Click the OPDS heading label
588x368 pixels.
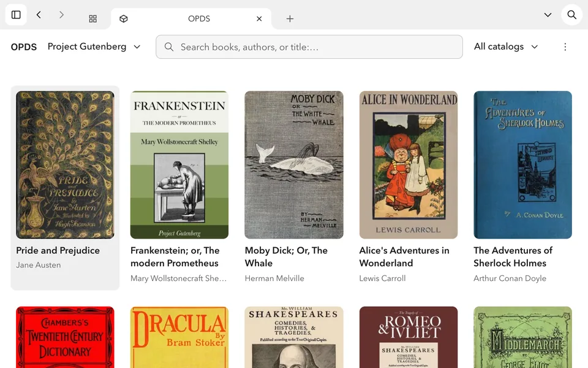24,47
